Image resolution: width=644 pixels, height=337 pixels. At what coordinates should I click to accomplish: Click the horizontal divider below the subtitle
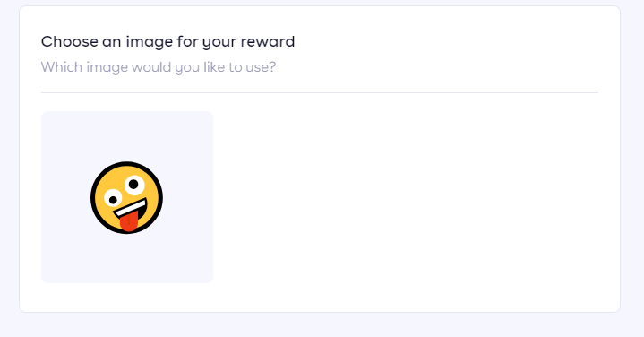(x=320, y=93)
